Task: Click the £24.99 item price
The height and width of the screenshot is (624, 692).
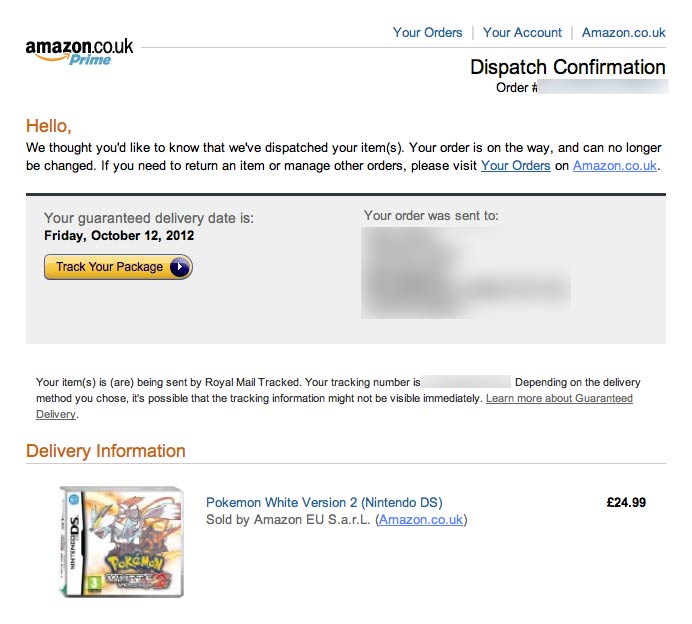Action: pos(626,503)
